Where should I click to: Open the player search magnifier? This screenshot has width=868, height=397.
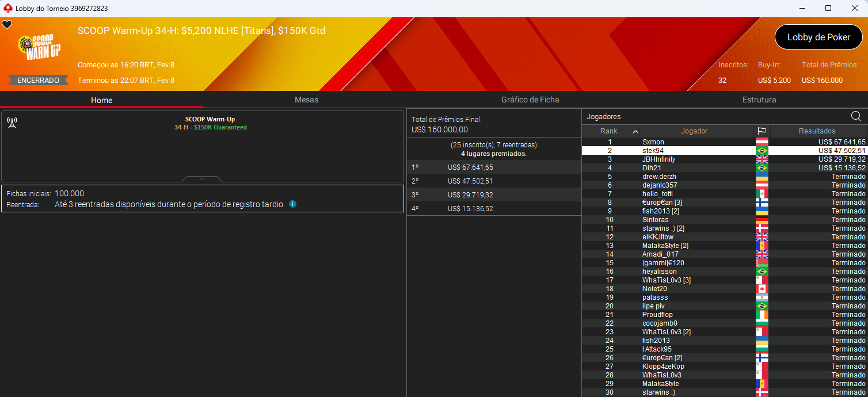[x=856, y=117]
